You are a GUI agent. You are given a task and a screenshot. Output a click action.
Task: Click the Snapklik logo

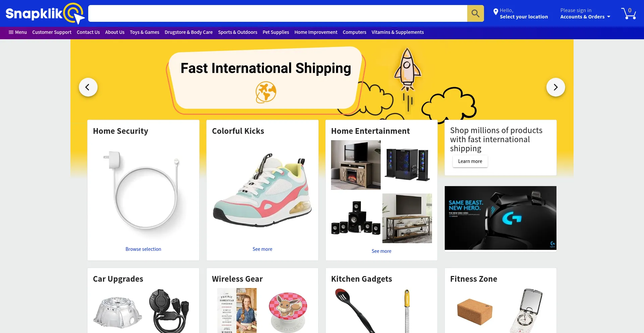[x=45, y=13]
